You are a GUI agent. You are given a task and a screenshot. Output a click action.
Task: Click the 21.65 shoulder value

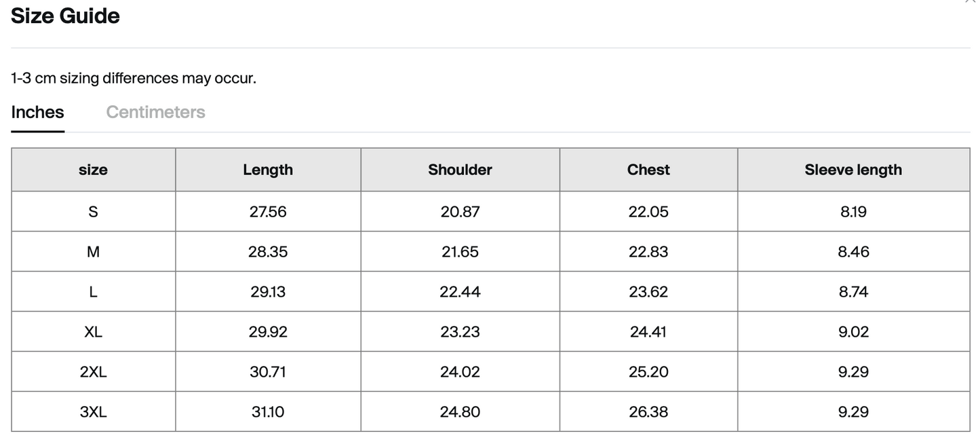(460, 252)
